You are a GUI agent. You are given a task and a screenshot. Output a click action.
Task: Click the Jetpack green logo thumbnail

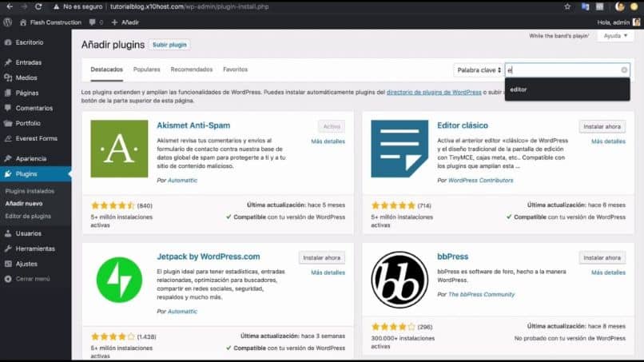(x=119, y=280)
